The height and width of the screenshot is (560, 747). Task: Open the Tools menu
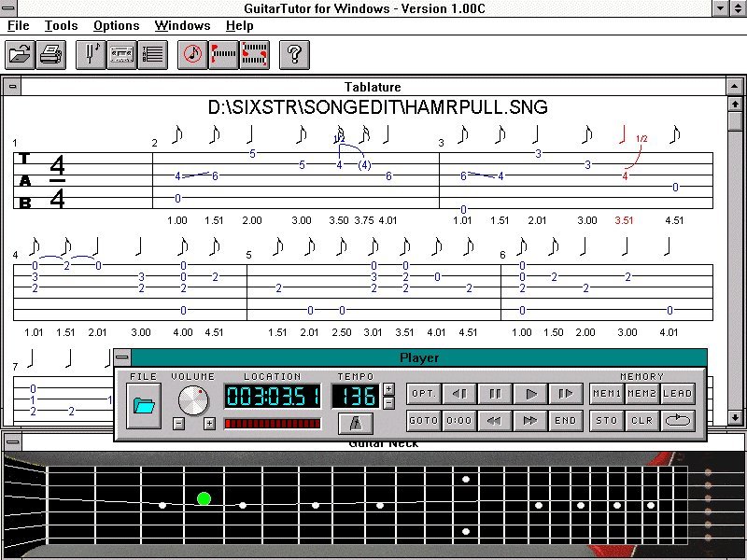coord(61,26)
